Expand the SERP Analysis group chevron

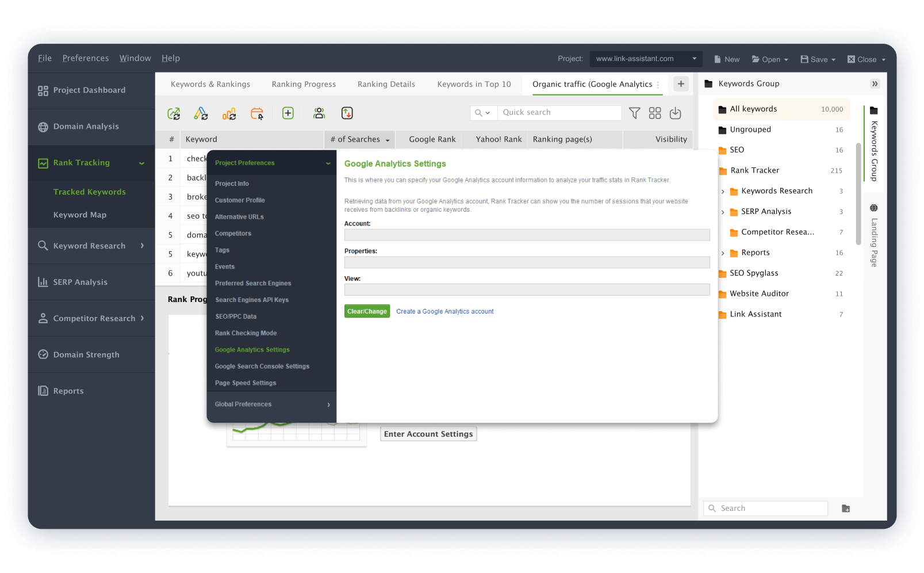(723, 212)
